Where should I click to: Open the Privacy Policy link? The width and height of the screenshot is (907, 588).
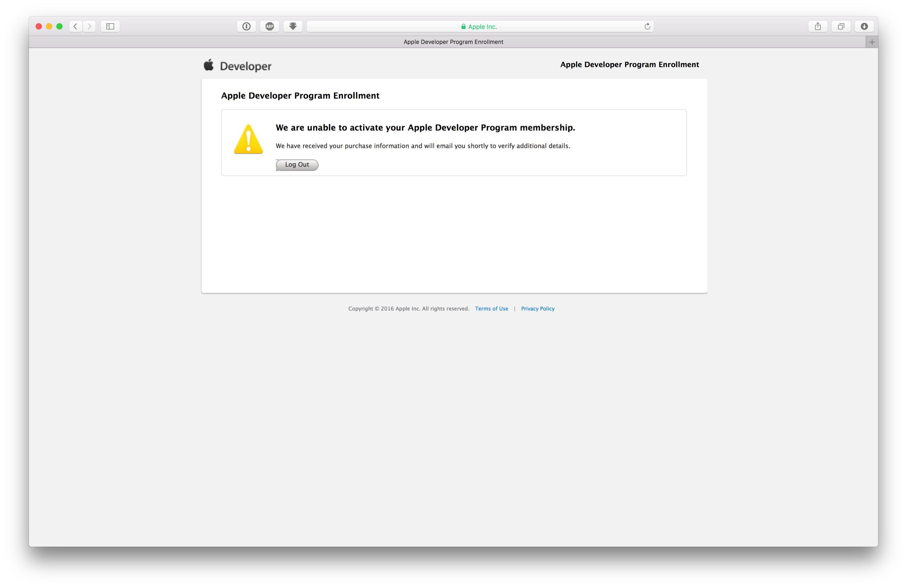tap(537, 308)
